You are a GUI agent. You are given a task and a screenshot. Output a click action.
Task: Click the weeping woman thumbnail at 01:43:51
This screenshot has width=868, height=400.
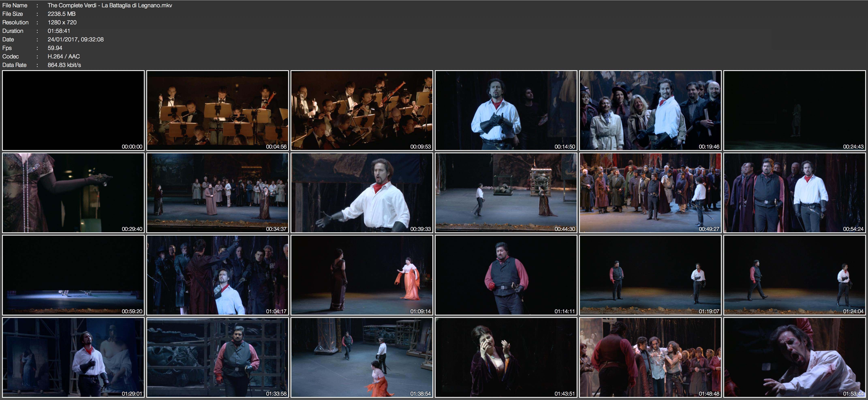tap(506, 357)
